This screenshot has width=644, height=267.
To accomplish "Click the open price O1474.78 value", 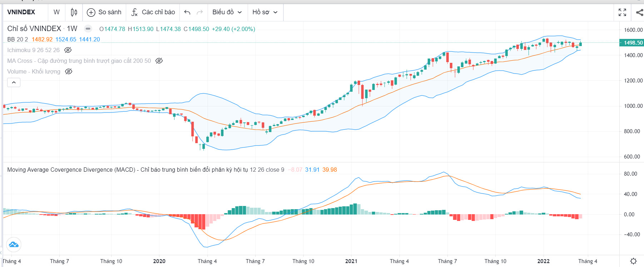I will 112,29.
